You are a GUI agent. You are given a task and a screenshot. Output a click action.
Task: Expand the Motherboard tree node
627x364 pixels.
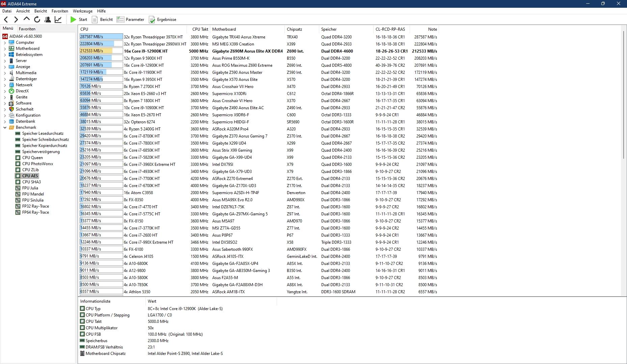[5, 49]
